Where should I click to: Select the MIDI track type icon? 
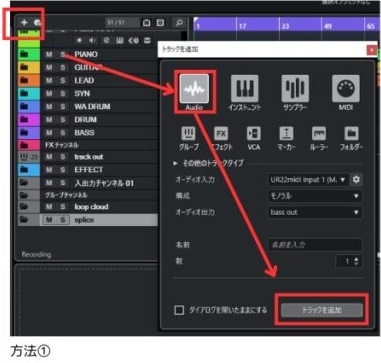coord(346,88)
